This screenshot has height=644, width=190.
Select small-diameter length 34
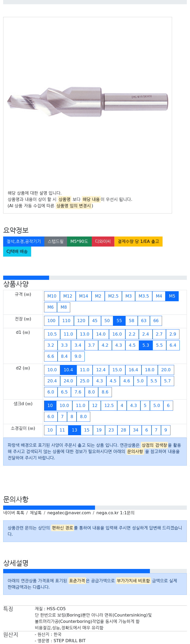136,430
